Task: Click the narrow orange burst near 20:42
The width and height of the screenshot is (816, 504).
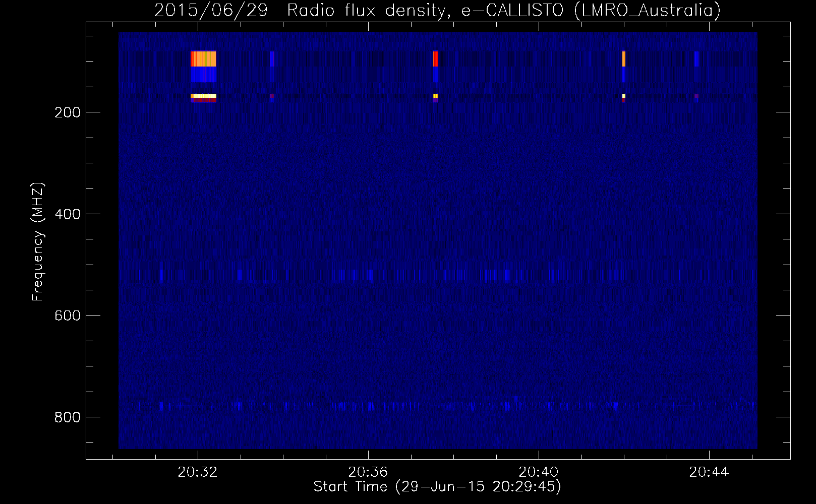Action: click(624, 59)
